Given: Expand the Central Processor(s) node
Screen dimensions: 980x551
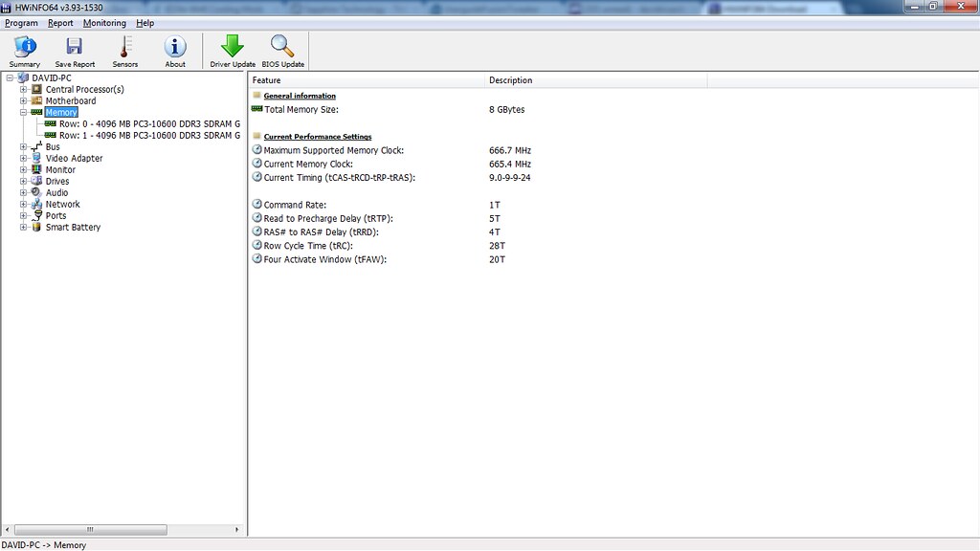Looking at the screenshot, I should (23, 89).
